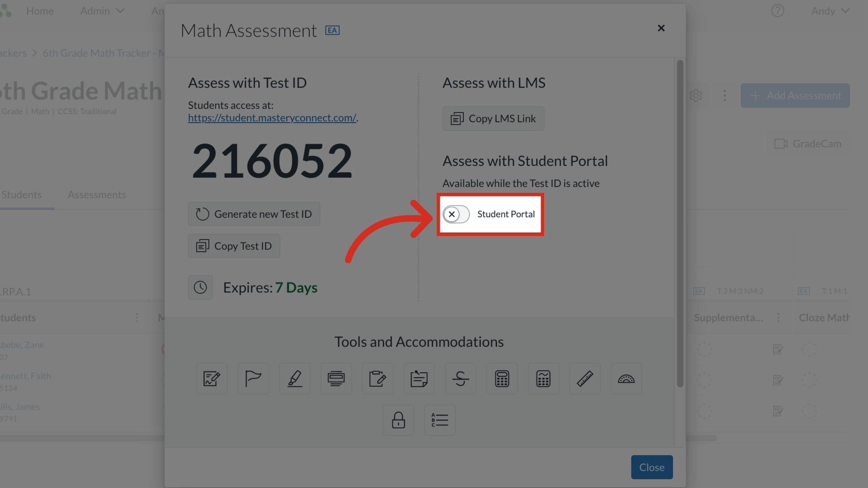Close dialog with X button
The width and height of the screenshot is (868, 488).
[x=661, y=28]
